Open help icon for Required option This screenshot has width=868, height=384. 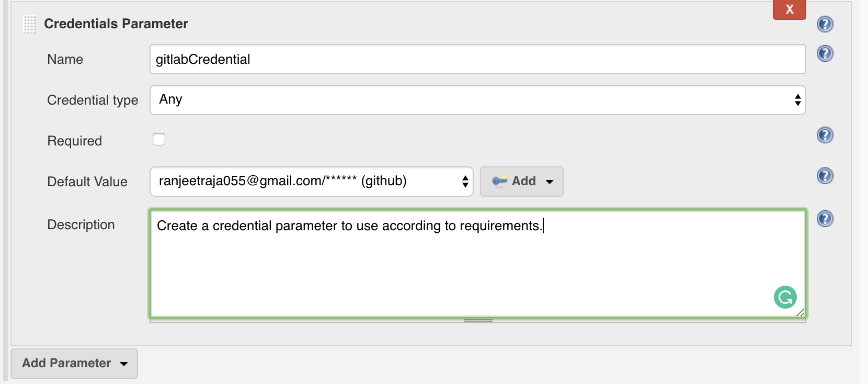pos(825,135)
